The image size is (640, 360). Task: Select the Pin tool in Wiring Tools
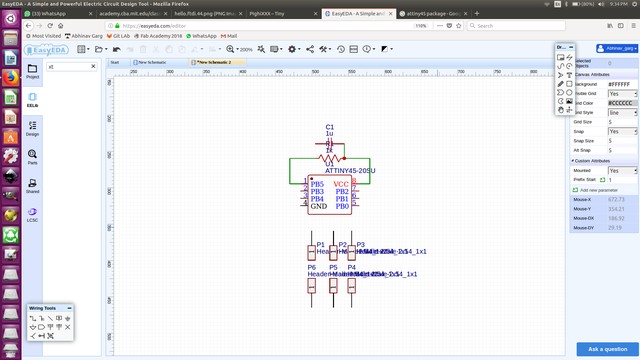pos(42,336)
